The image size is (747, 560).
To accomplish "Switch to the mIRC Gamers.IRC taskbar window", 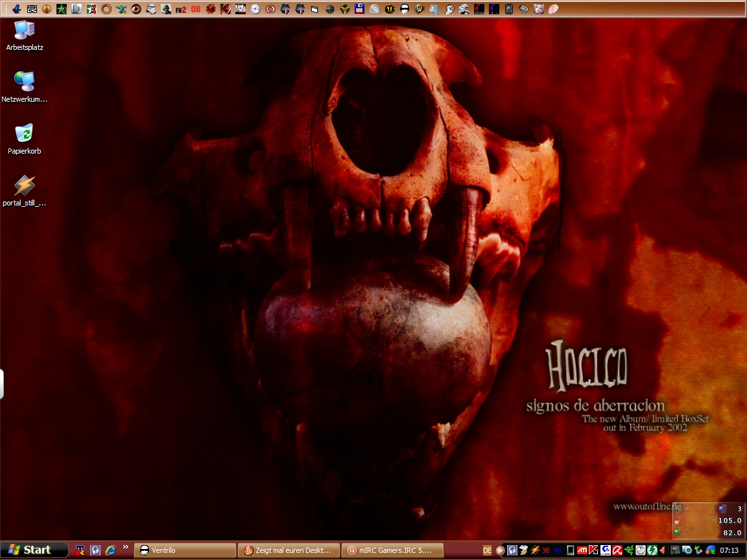I will [392, 550].
